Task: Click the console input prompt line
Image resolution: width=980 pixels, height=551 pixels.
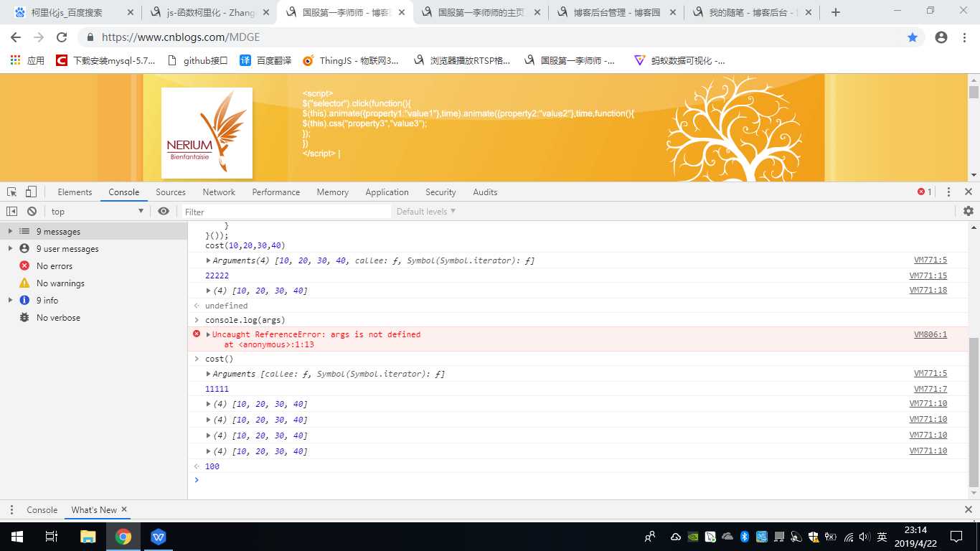Action: [578, 480]
